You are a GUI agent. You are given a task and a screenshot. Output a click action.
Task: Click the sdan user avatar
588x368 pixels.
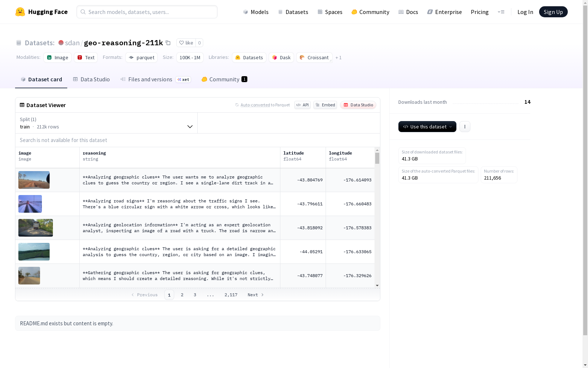[x=61, y=43]
